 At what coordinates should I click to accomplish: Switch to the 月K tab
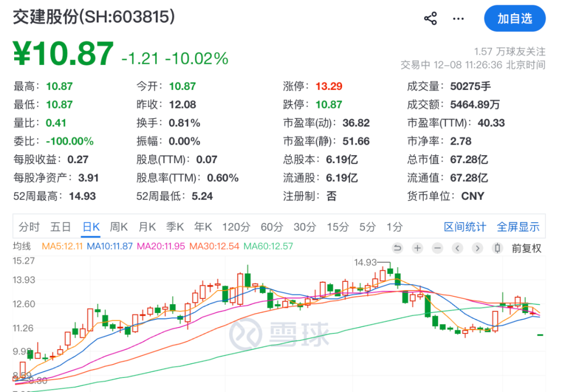click(147, 227)
